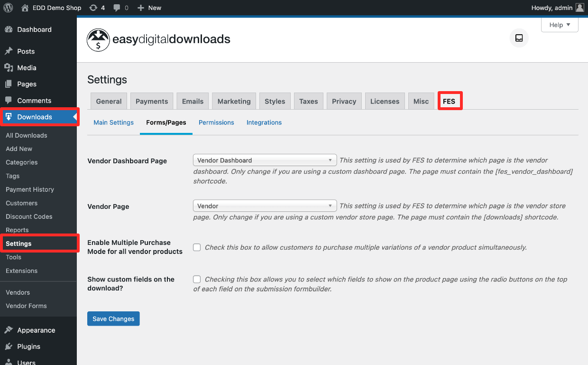588x365 pixels.
Task: Click Add New under Downloads
Action: tap(19, 149)
